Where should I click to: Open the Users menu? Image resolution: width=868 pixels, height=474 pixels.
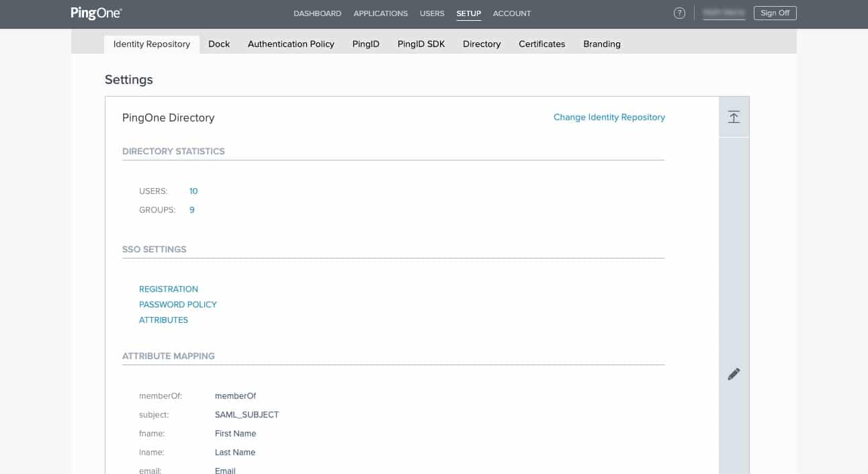432,13
